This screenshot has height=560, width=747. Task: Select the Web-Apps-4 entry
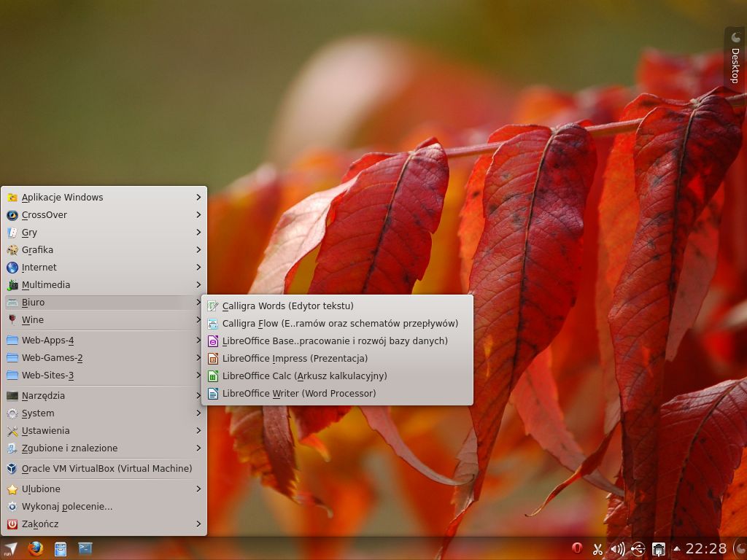(x=104, y=341)
